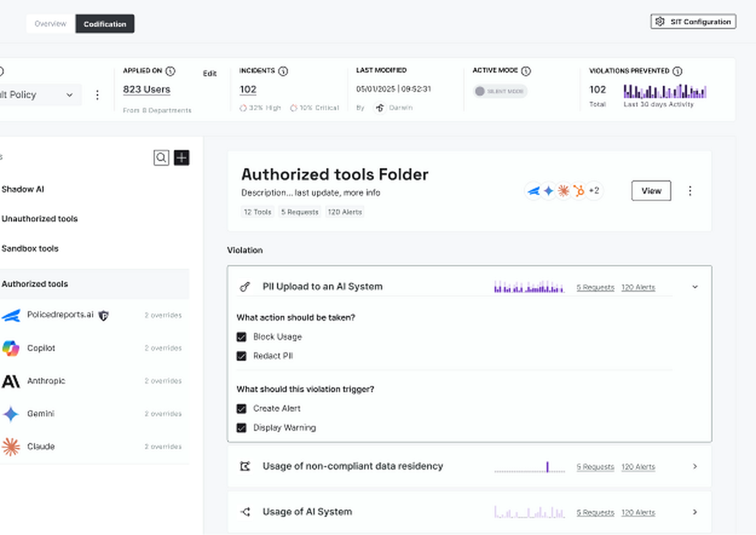Screen dimensions: 756x535
Task: Uncheck the Display Warning checkbox
Action: click(x=241, y=428)
